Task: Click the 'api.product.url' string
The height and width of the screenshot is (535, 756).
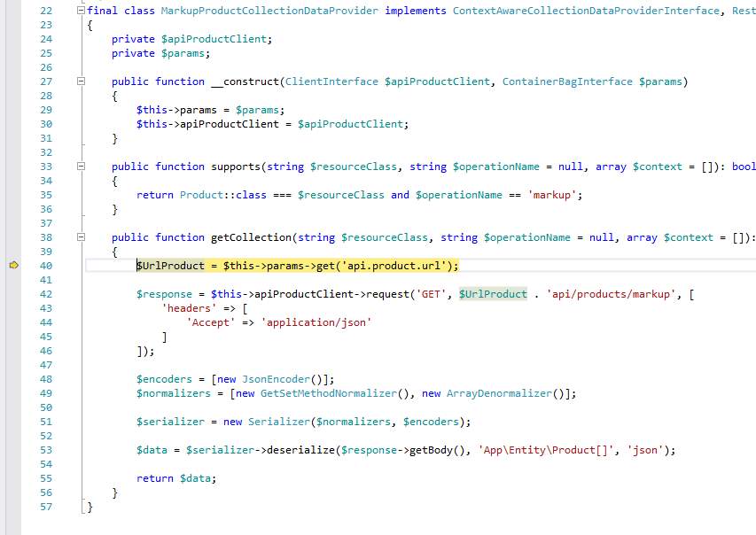Action: [x=394, y=266]
